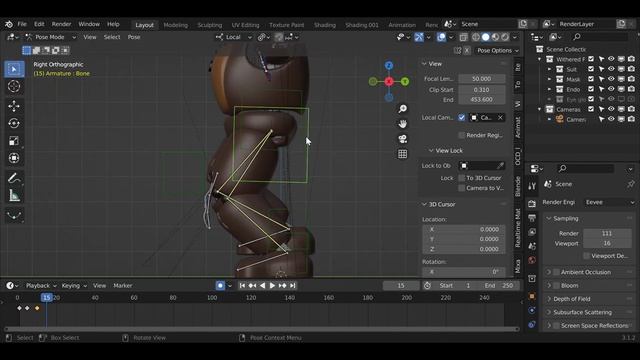The height and width of the screenshot is (360, 640).
Task: Pick the Scale tool
Action: tap(14, 141)
